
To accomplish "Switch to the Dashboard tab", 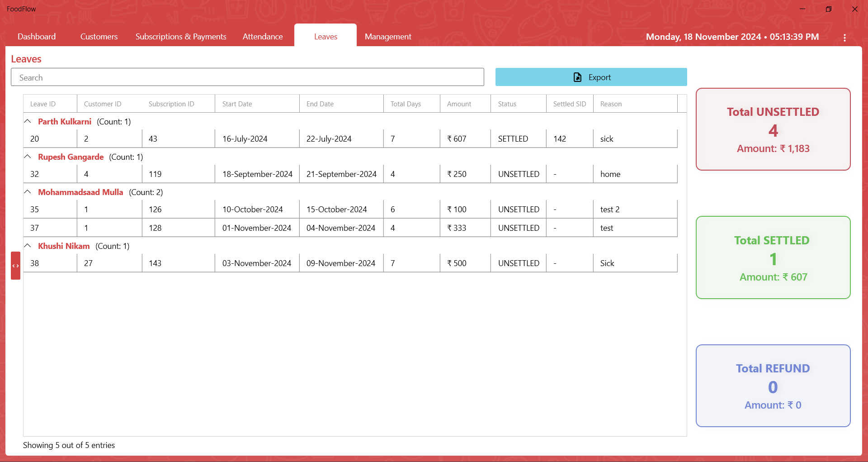I will tap(37, 37).
